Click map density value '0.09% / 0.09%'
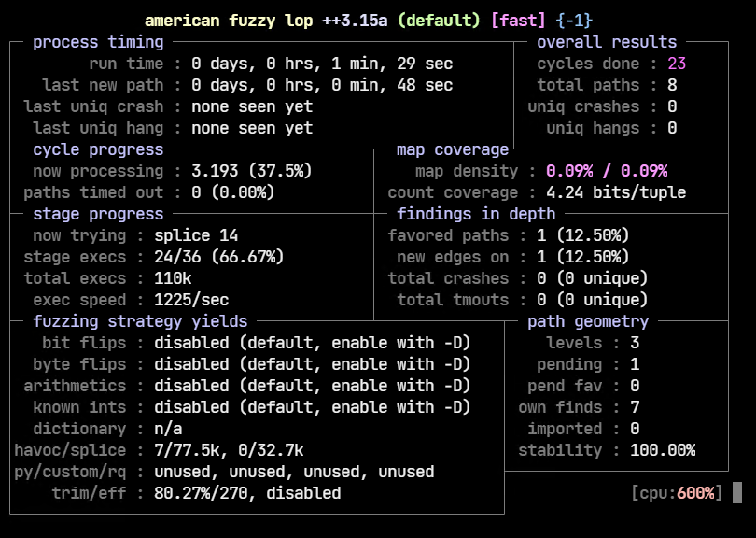 click(x=607, y=171)
